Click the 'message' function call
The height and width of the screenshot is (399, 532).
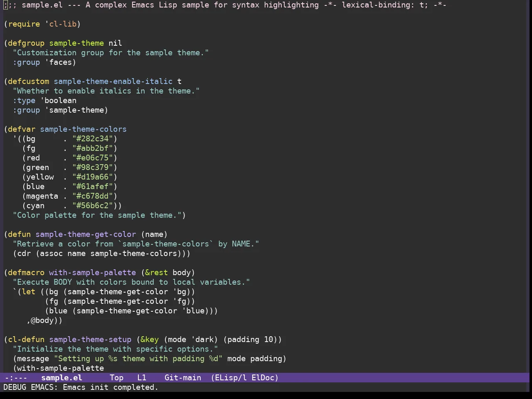[x=33, y=358]
